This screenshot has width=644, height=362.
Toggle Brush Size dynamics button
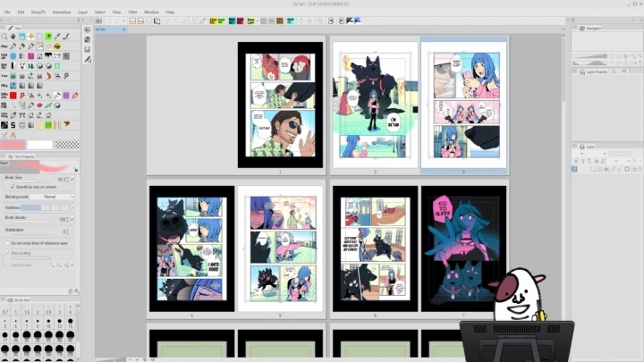(x=72, y=180)
